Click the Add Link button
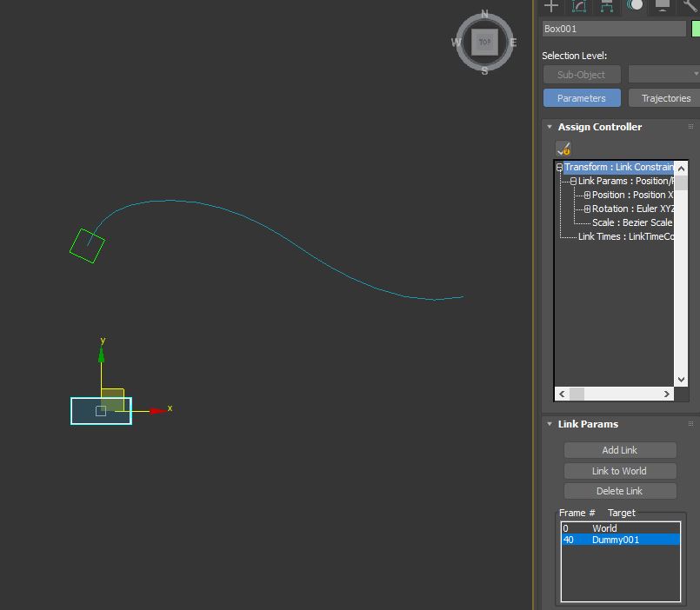The height and width of the screenshot is (610, 700). 619,450
